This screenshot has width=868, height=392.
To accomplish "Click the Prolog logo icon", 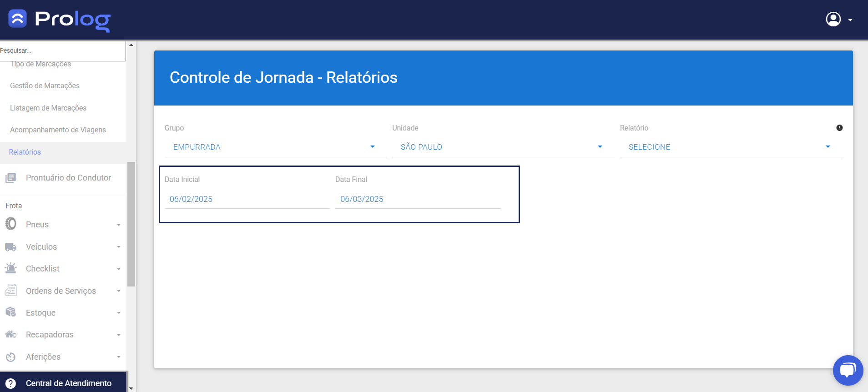I will (x=18, y=19).
